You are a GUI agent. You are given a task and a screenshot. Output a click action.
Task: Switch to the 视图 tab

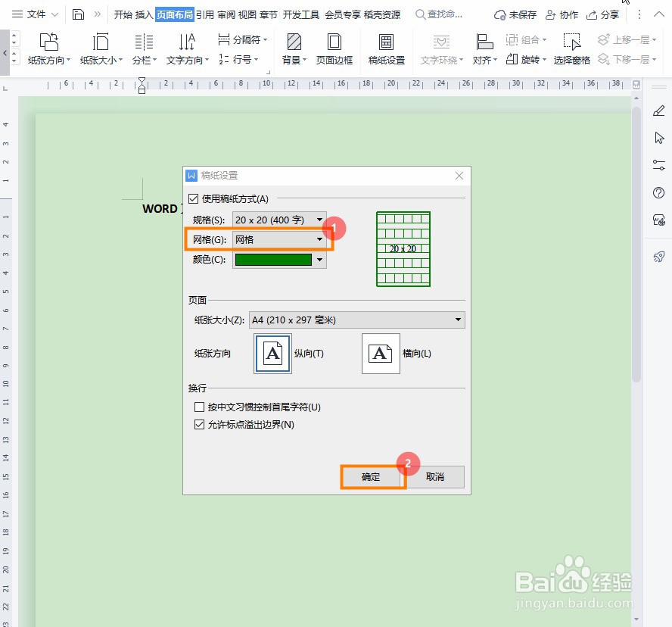pyautogui.click(x=247, y=14)
